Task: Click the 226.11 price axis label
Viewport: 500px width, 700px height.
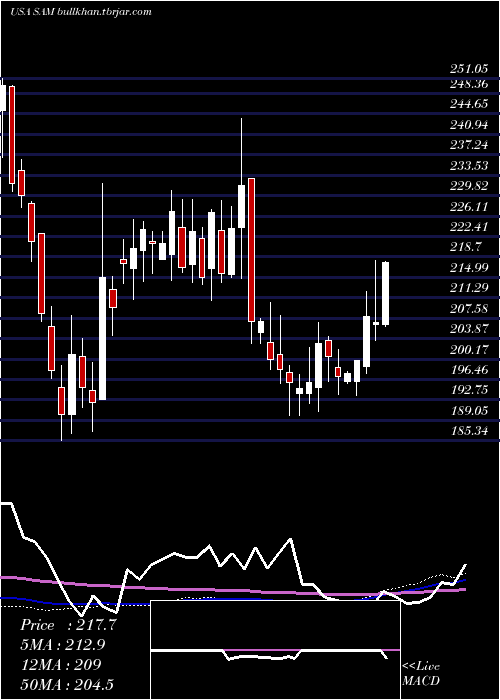Action: coord(468,206)
